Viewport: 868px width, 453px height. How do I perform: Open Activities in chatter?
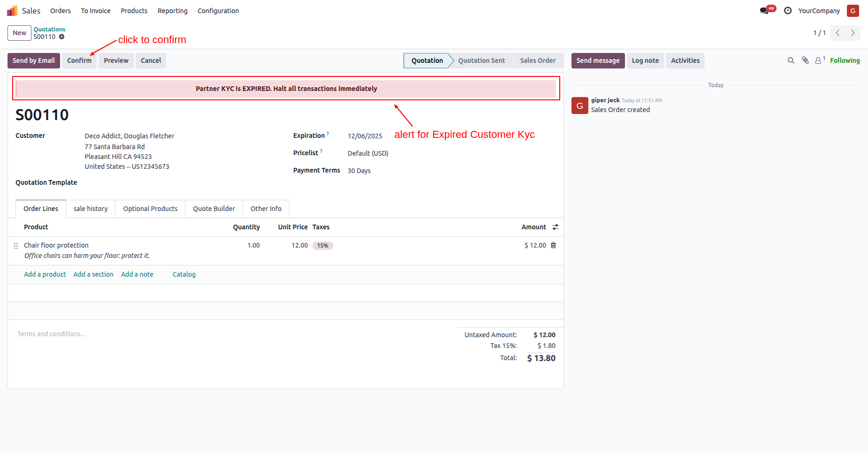click(685, 60)
